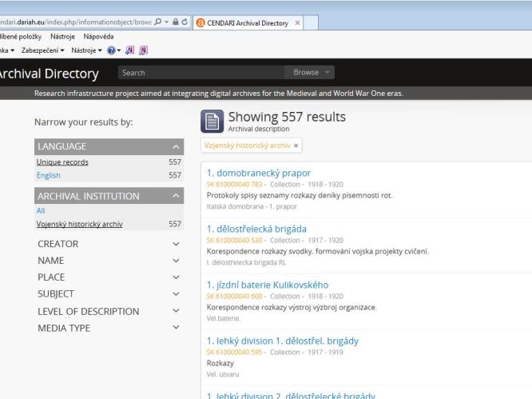Expand the Media Type facet

click(x=176, y=328)
